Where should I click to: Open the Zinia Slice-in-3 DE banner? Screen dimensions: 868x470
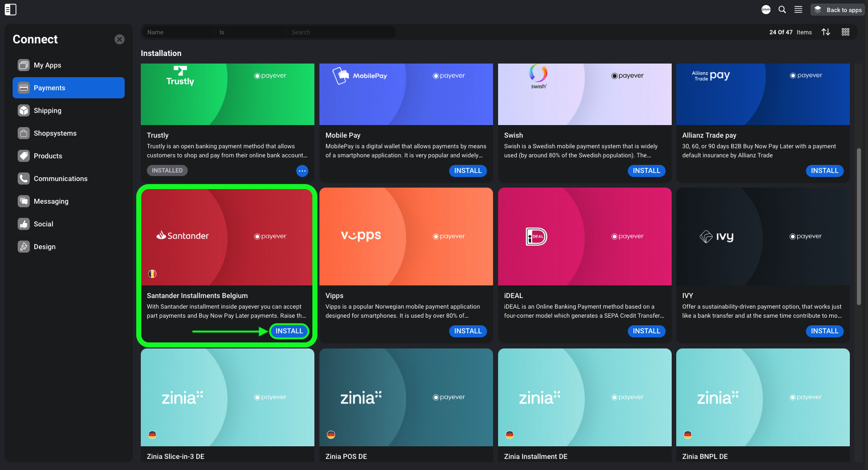(x=228, y=397)
